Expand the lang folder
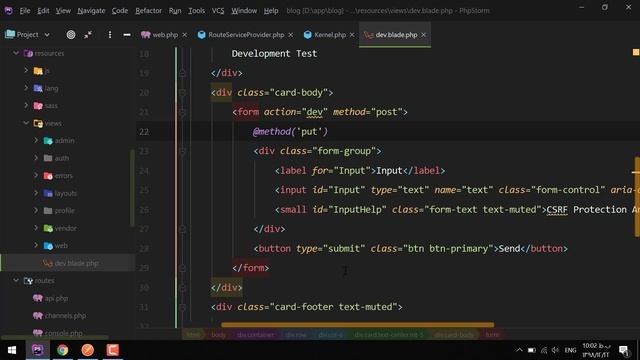 26,88
